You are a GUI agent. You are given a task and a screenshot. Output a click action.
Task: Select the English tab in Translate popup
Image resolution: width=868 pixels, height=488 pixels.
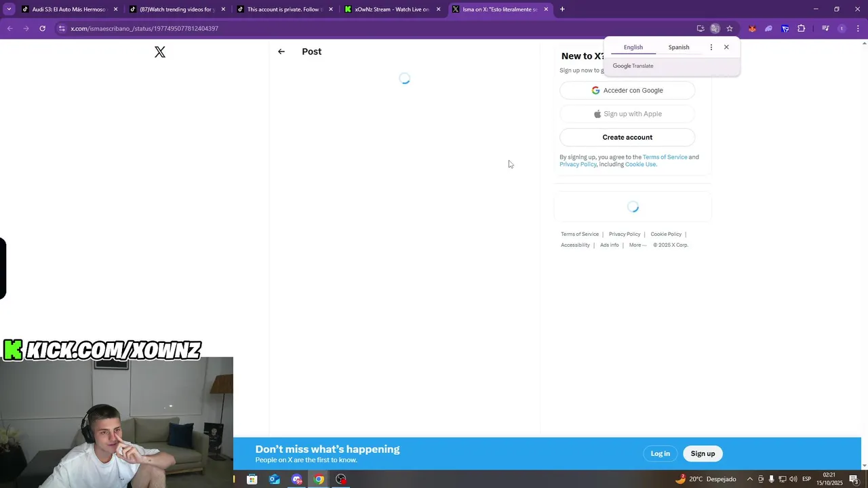tap(633, 47)
